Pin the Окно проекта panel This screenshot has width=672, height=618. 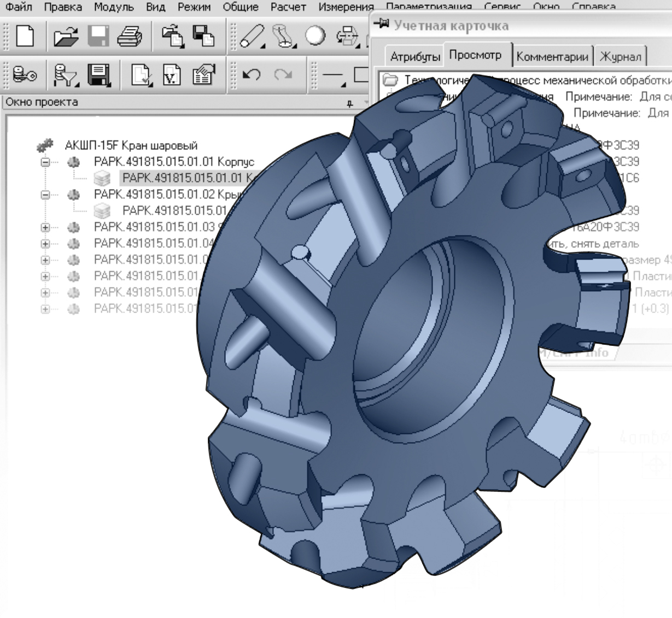click(350, 103)
